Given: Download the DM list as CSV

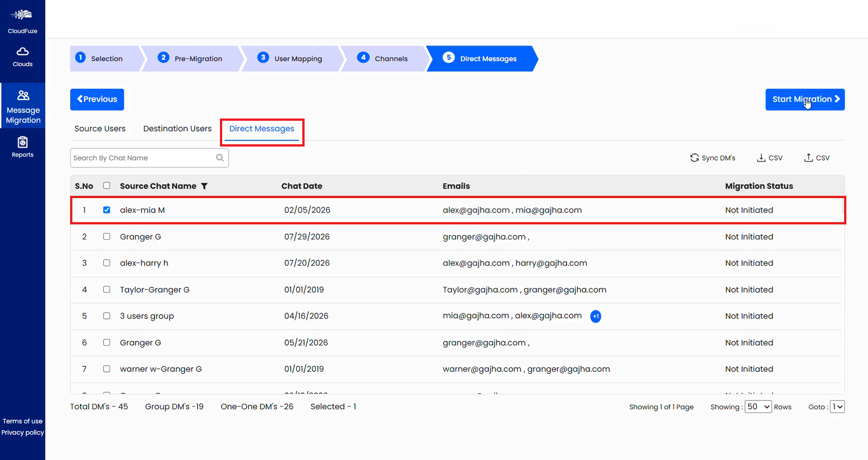Looking at the screenshot, I should [x=769, y=158].
